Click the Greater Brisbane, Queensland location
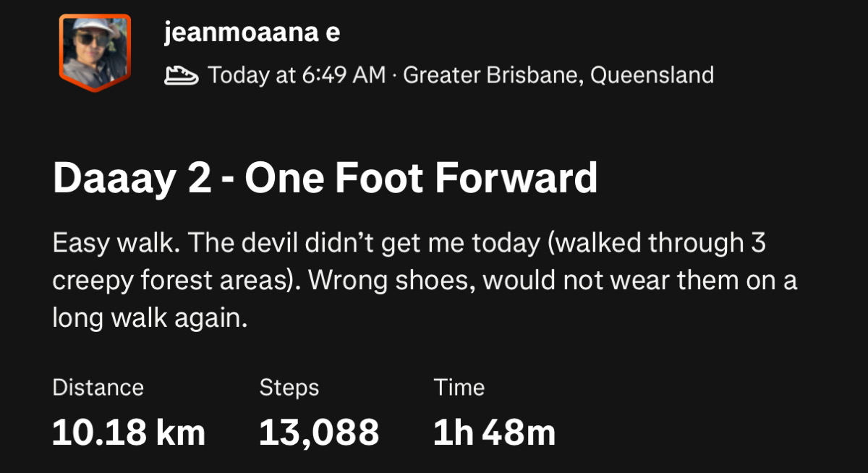 click(558, 74)
